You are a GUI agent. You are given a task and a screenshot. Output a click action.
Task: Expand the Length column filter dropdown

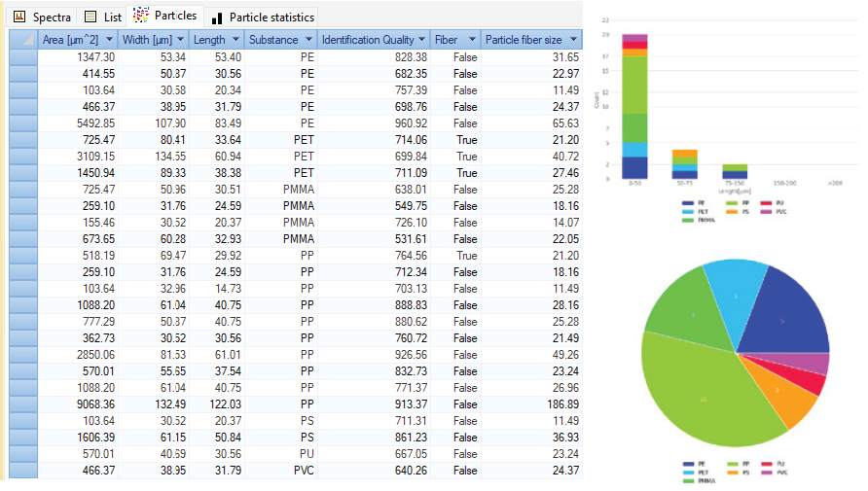point(235,39)
